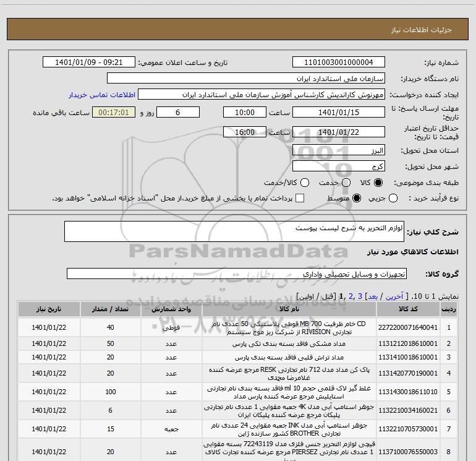Click the buyer organization name field
The height and width of the screenshot is (461, 476).
(x=246, y=78)
